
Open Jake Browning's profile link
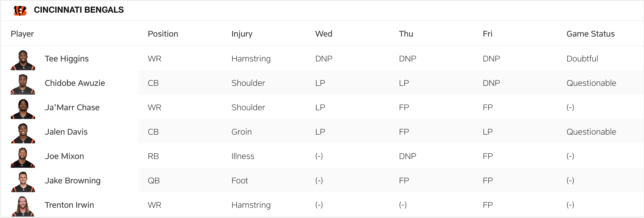(x=73, y=180)
